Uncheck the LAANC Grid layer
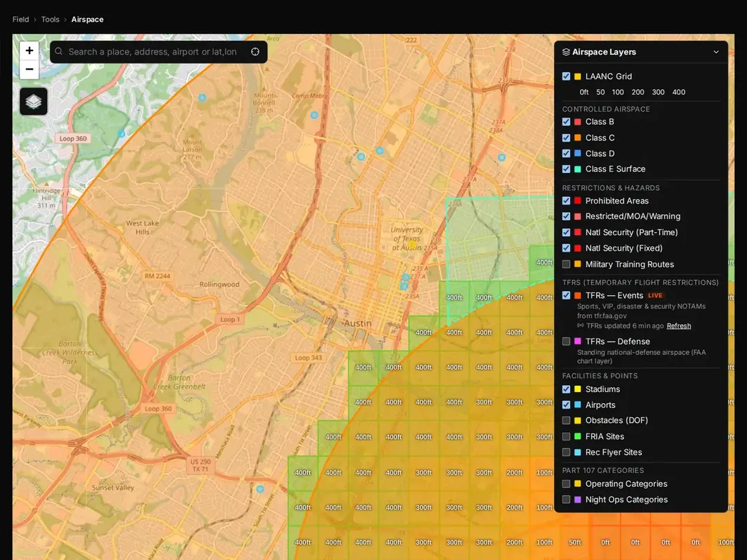 (566, 76)
